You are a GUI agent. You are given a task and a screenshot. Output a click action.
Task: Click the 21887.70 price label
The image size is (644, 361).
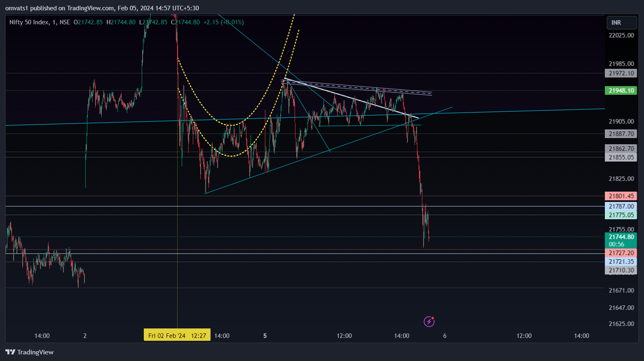621,134
